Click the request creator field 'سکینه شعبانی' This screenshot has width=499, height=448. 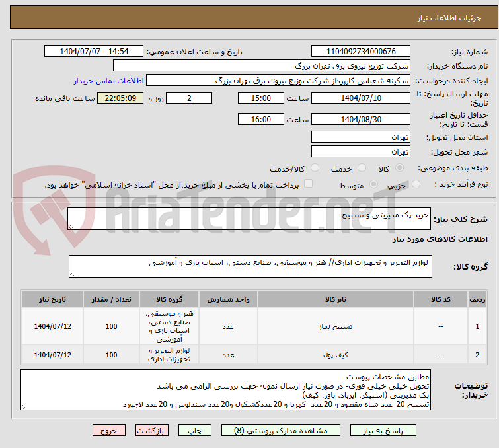[x=278, y=81]
